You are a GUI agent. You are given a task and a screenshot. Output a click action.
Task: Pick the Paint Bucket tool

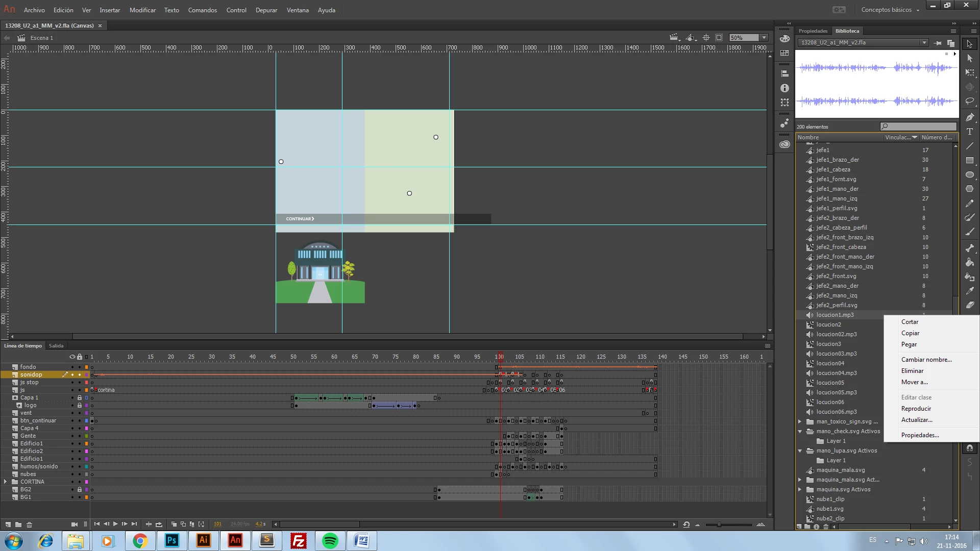tap(969, 262)
